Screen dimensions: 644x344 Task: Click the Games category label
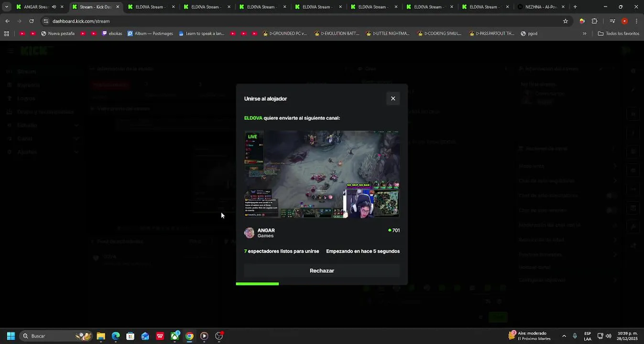(x=265, y=236)
